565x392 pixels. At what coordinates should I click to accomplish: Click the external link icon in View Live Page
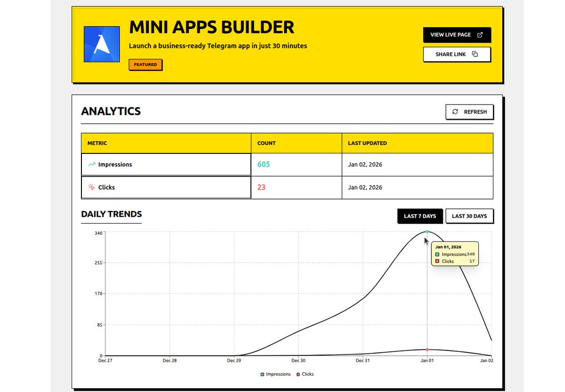point(480,35)
